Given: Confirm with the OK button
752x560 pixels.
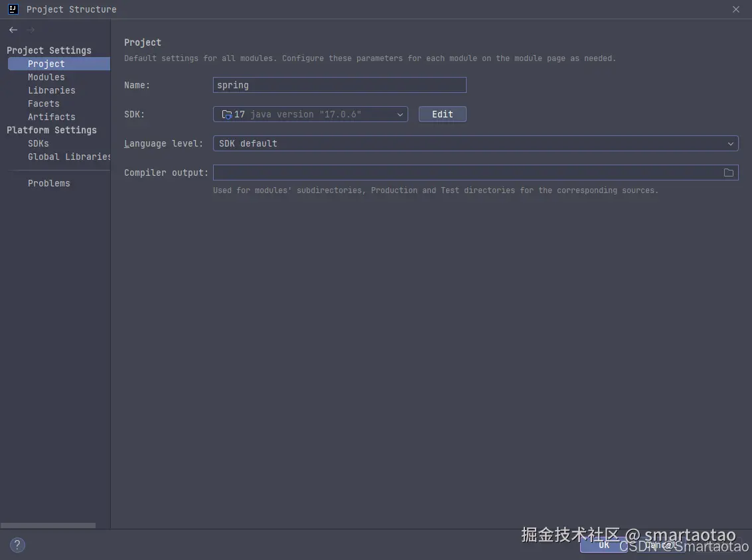Looking at the screenshot, I should pyautogui.click(x=604, y=545).
